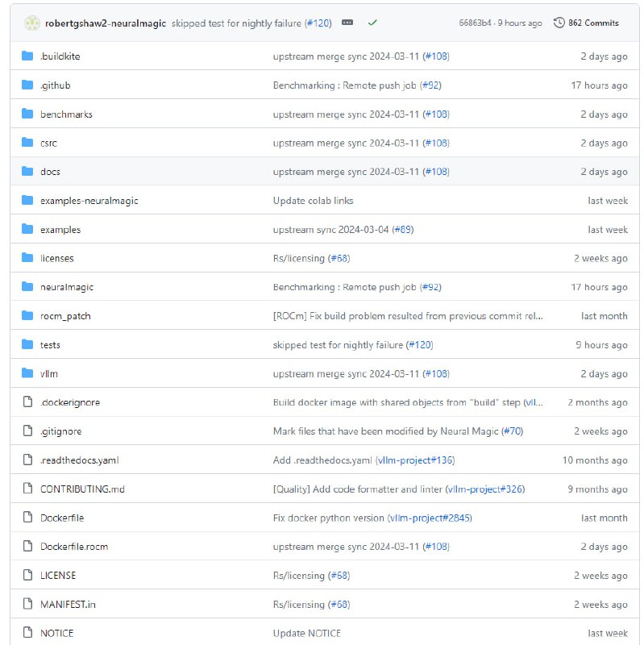Click the robertgshaw2-neuralmagic avatar
Viewport: 644px width, 645px height.
pos(32,23)
